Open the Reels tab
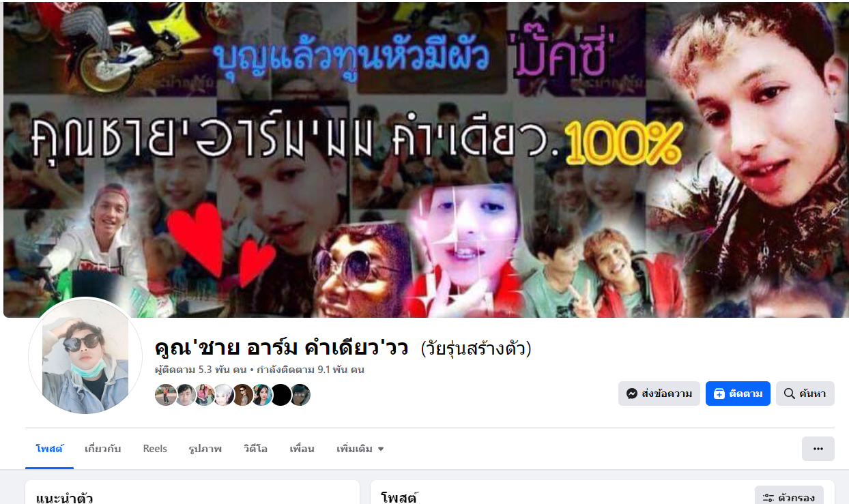 tap(155, 449)
